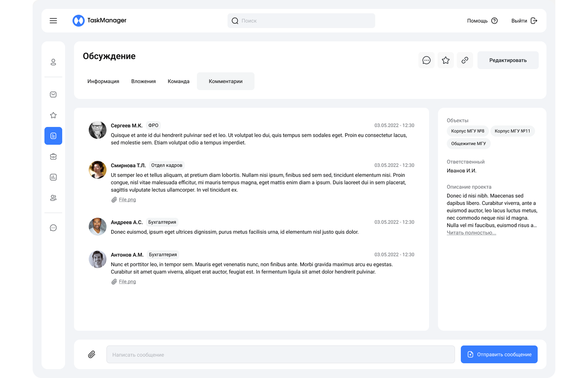Click the Обсуждение page heading
The width and height of the screenshot is (588, 378).
pyautogui.click(x=109, y=56)
